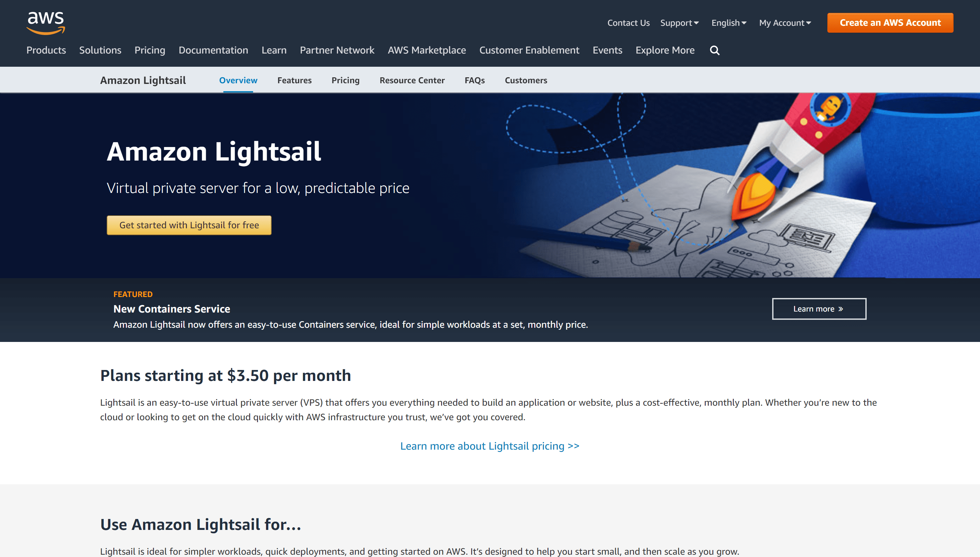Select the Pricing tab

(x=345, y=80)
